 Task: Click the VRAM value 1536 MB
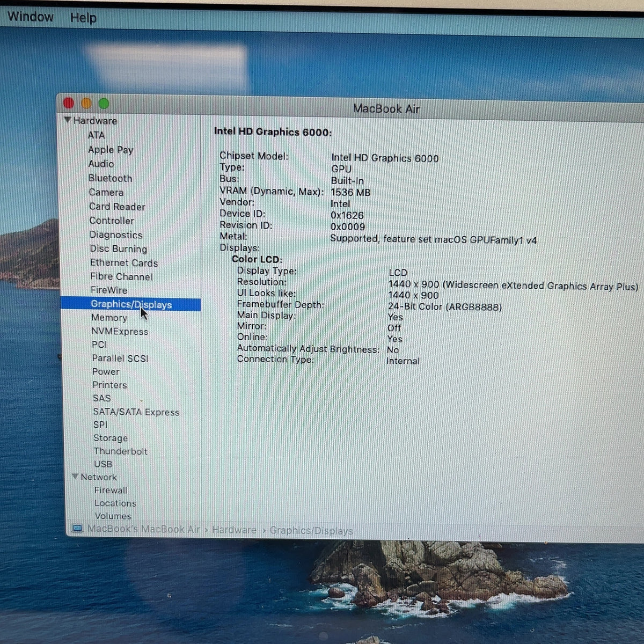[350, 192]
